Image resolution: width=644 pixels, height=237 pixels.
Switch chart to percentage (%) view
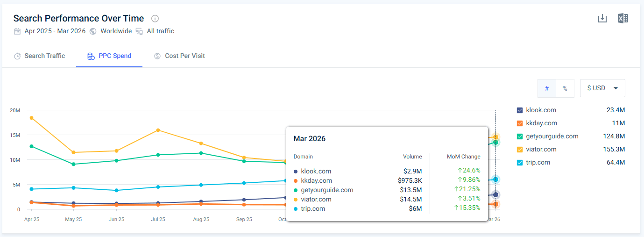click(x=565, y=88)
